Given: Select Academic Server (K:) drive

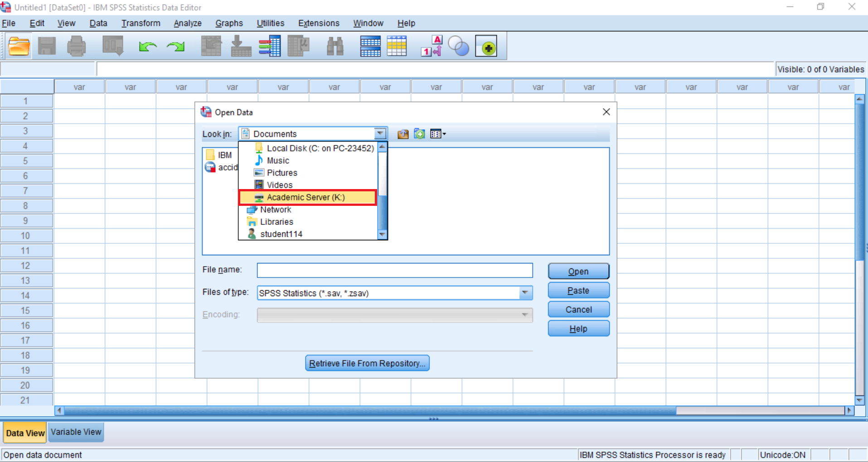Looking at the screenshot, I should [x=308, y=197].
